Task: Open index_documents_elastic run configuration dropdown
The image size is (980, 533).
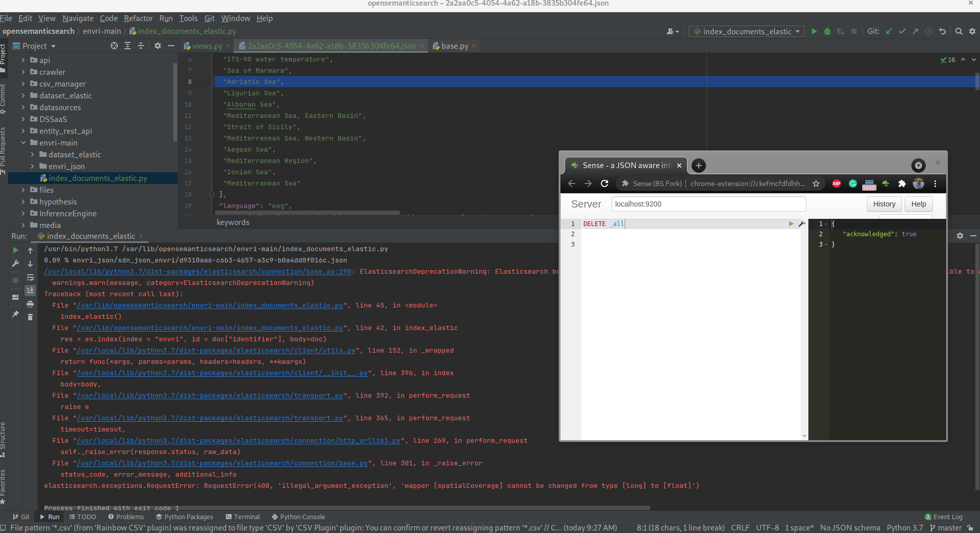Action: coord(746,32)
